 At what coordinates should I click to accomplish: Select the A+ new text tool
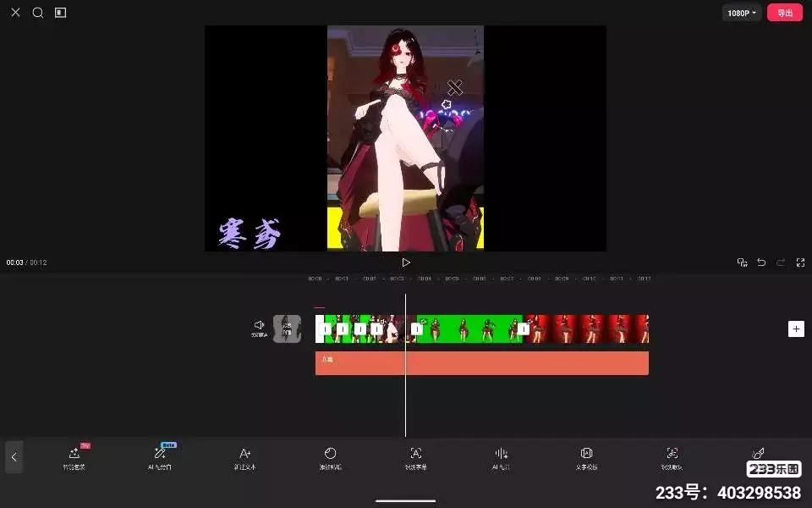click(245, 458)
